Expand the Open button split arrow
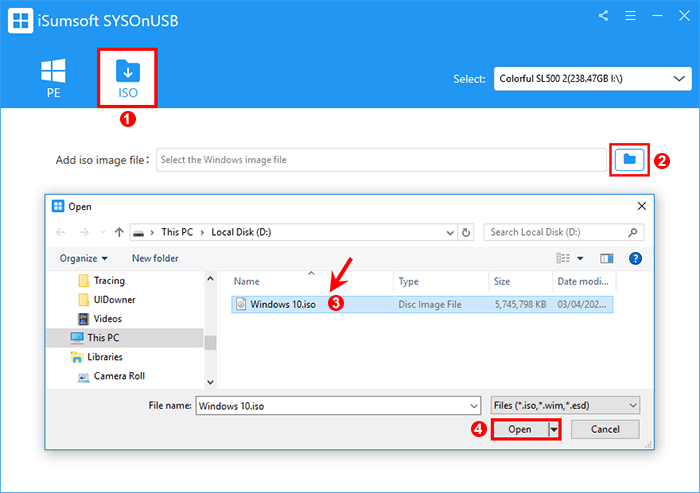 tap(554, 430)
